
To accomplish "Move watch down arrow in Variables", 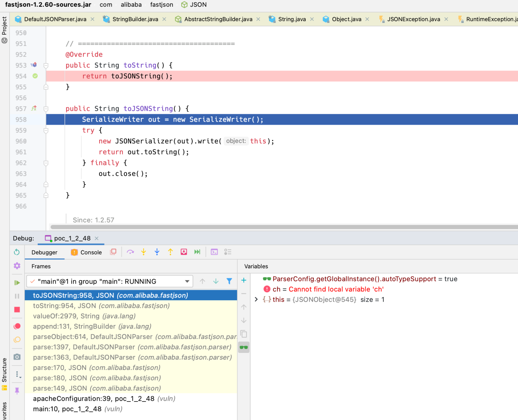I will tap(244, 321).
